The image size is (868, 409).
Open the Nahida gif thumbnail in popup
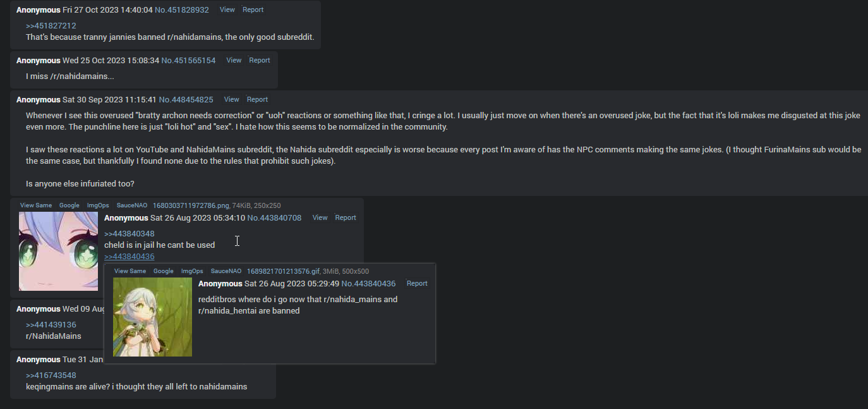152,317
